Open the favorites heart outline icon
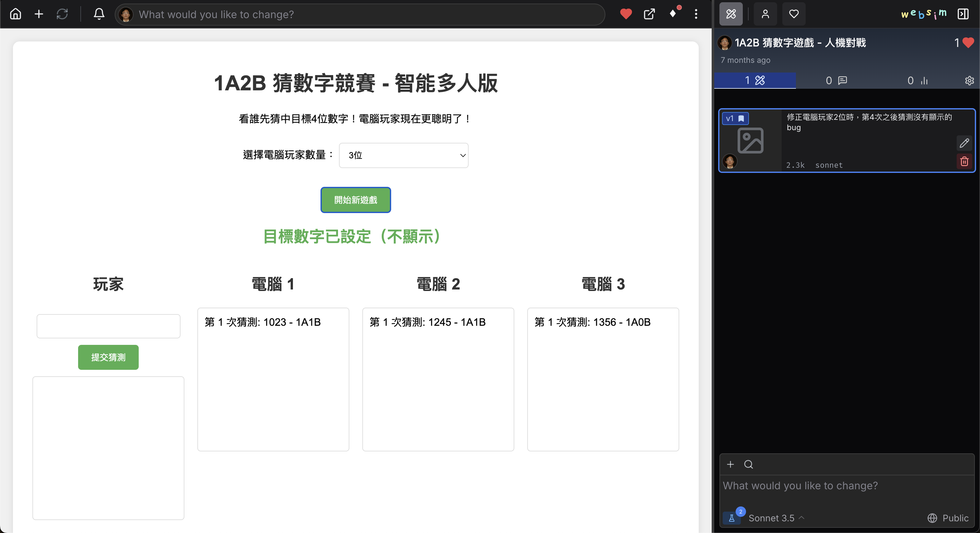The image size is (980, 533). pyautogui.click(x=794, y=14)
